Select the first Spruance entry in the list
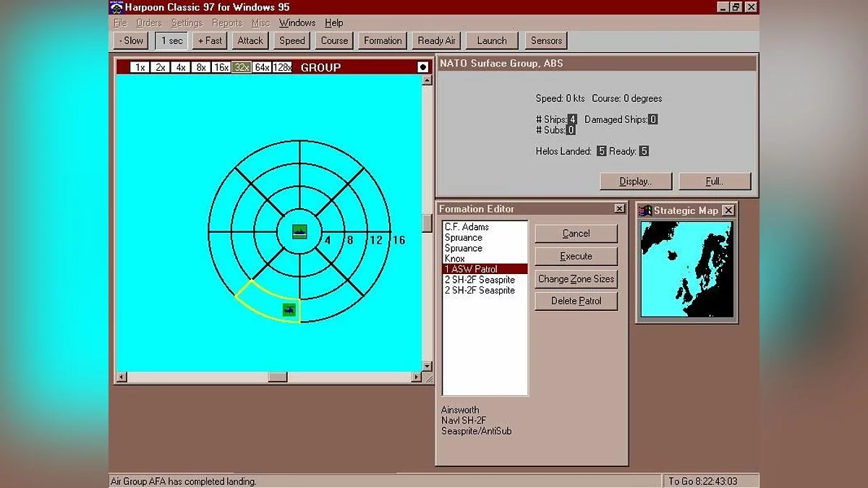 (485, 237)
